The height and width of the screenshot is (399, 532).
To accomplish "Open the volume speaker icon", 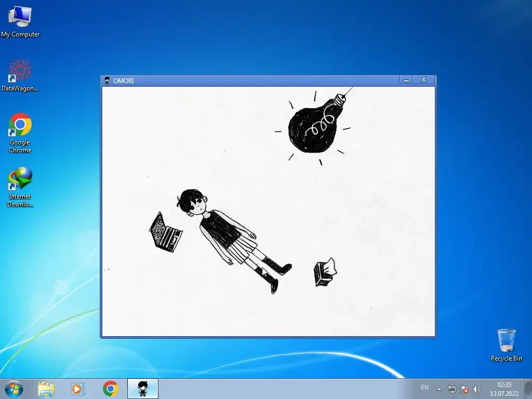I will 477,389.
